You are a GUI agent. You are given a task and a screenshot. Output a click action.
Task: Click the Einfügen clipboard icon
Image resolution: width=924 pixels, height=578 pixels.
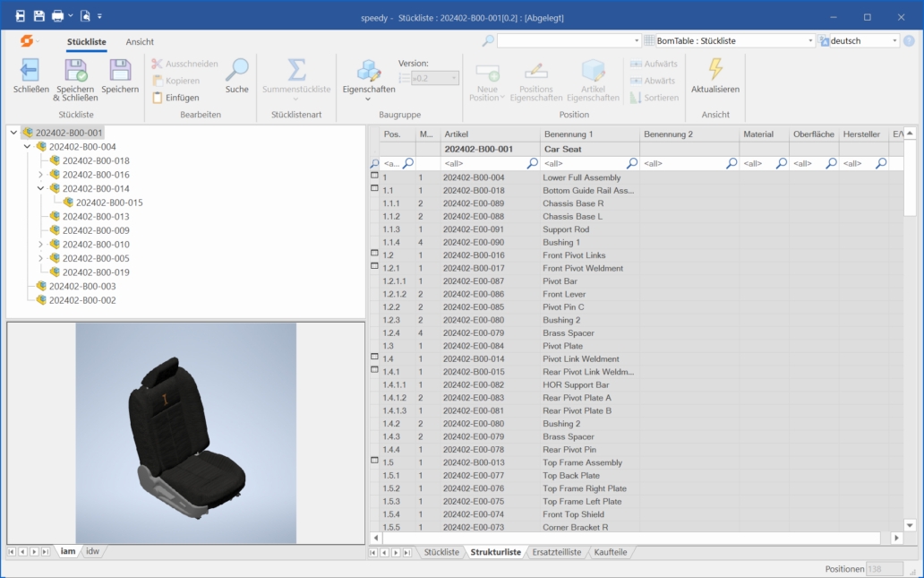tap(158, 98)
